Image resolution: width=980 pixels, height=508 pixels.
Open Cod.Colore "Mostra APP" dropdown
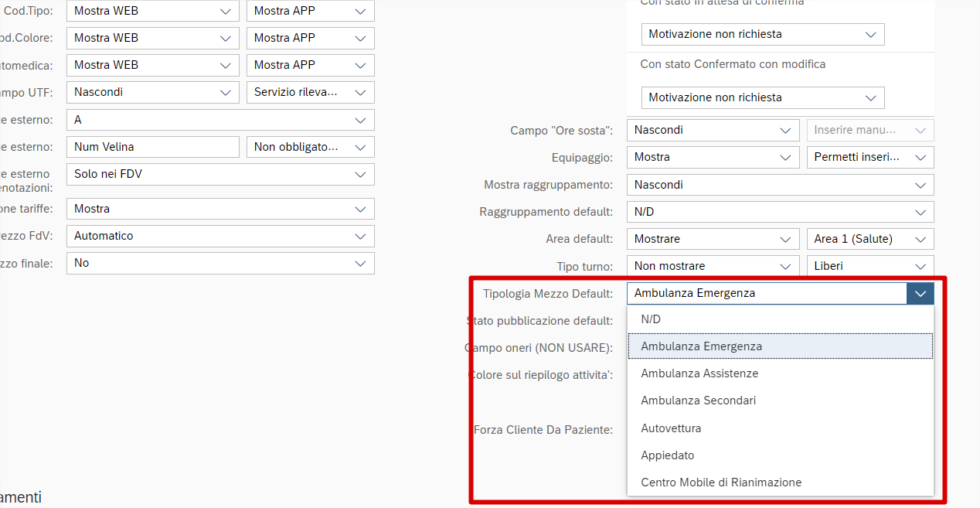310,38
